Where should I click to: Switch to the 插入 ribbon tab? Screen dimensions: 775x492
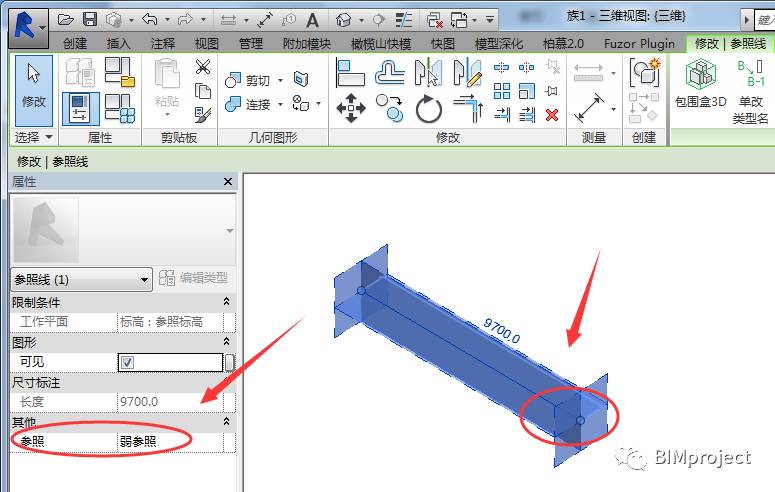[x=118, y=43]
